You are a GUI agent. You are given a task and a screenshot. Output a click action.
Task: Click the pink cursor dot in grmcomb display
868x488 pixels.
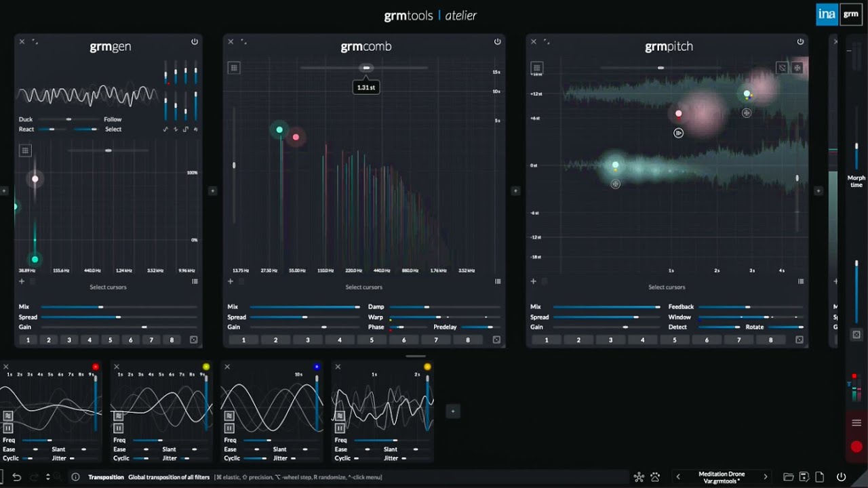click(x=296, y=137)
